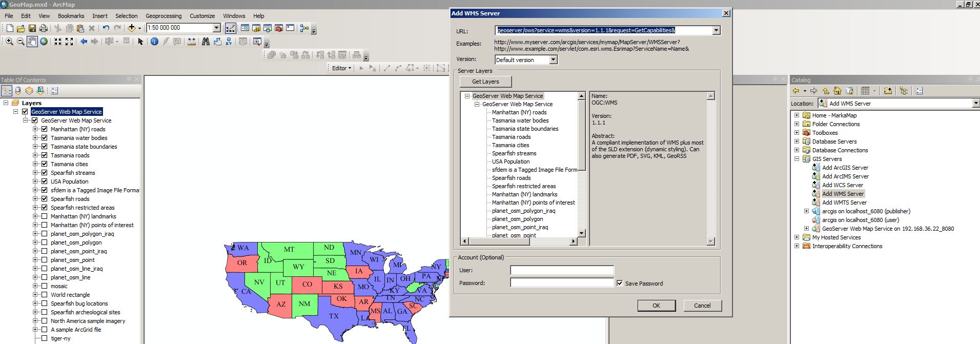This screenshot has height=344, width=980.
Task: Open the Find binoculars tool
Action: (206, 42)
